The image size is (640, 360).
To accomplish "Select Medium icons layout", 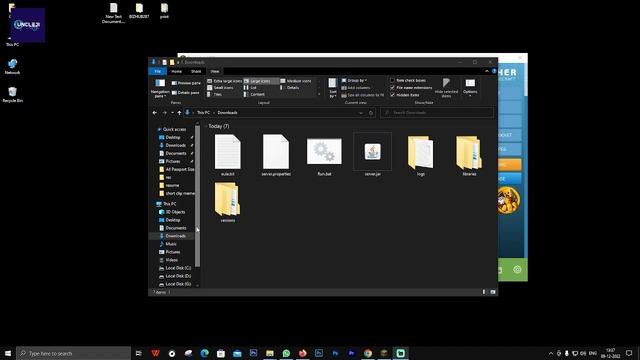I will (296, 81).
